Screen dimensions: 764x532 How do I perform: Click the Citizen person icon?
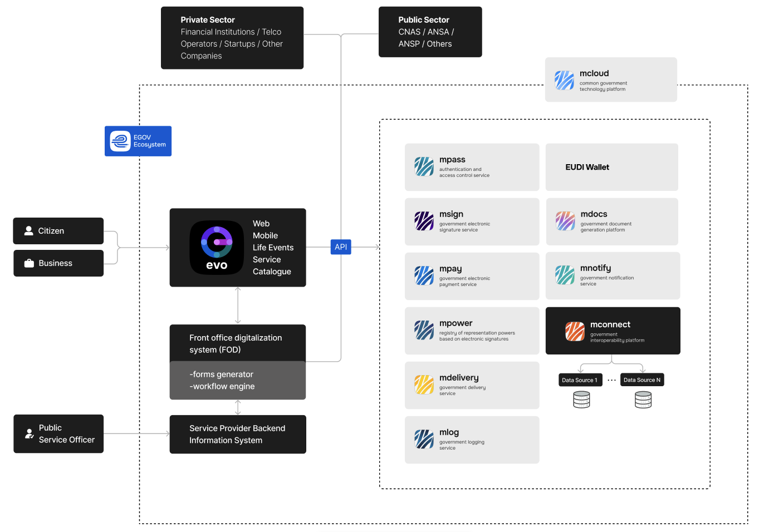click(29, 230)
